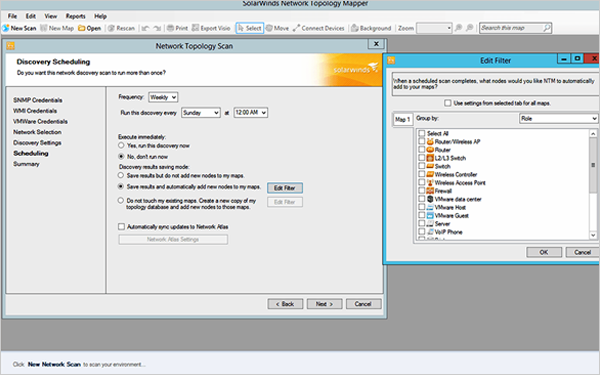Click the VMware data center icon

tap(430, 199)
